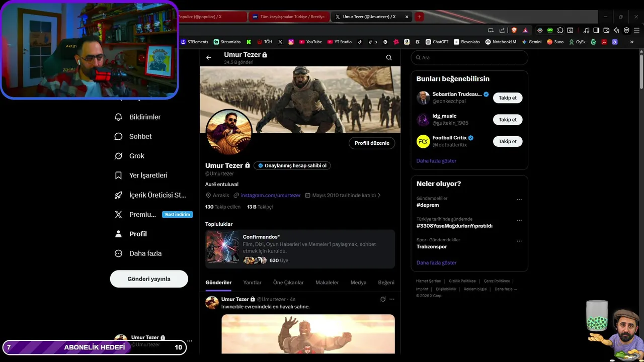Click the Grok icon on the post
Screen dimensions: 644x362
[383, 299]
